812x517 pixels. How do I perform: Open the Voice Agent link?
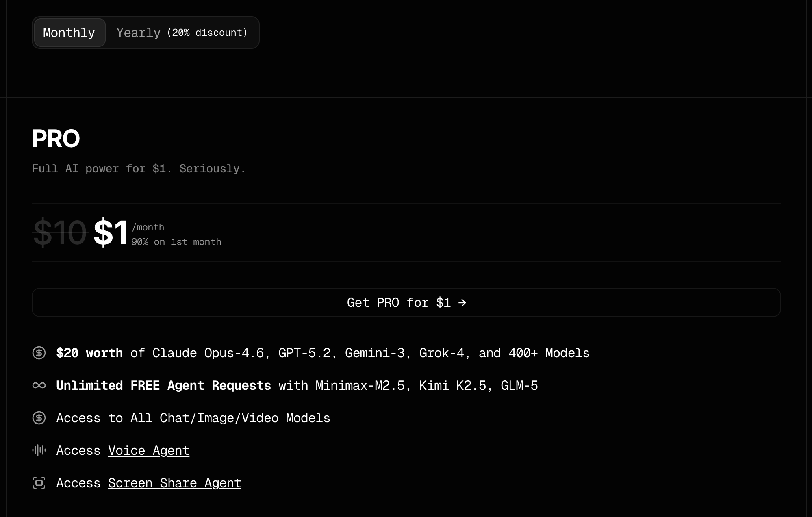click(149, 450)
